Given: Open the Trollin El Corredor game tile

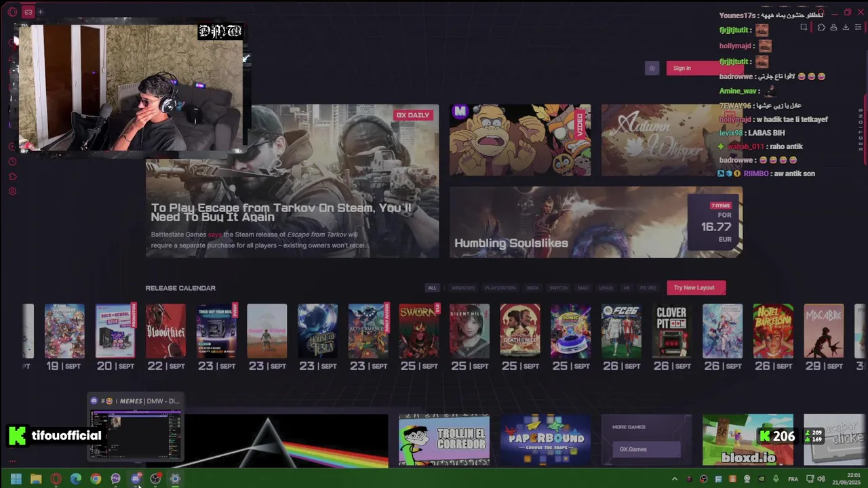Looking at the screenshot, I should pyautogui.click(x=444, y=441).
